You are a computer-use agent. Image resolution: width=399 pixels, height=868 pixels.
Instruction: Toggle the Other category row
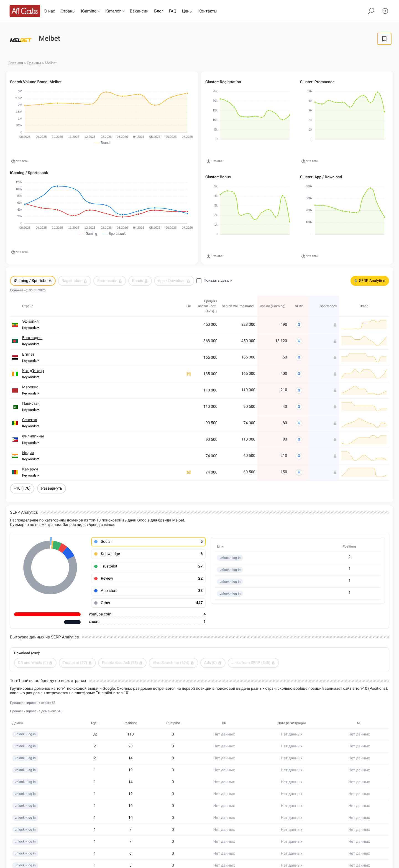coord(148,603)
